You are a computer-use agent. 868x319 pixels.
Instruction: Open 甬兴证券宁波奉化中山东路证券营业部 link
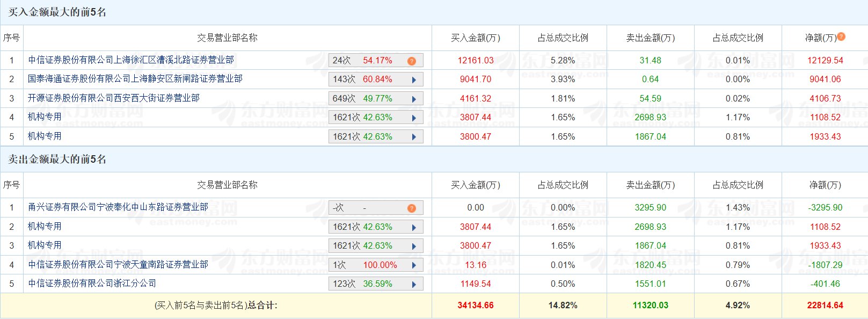click(118, 207)
